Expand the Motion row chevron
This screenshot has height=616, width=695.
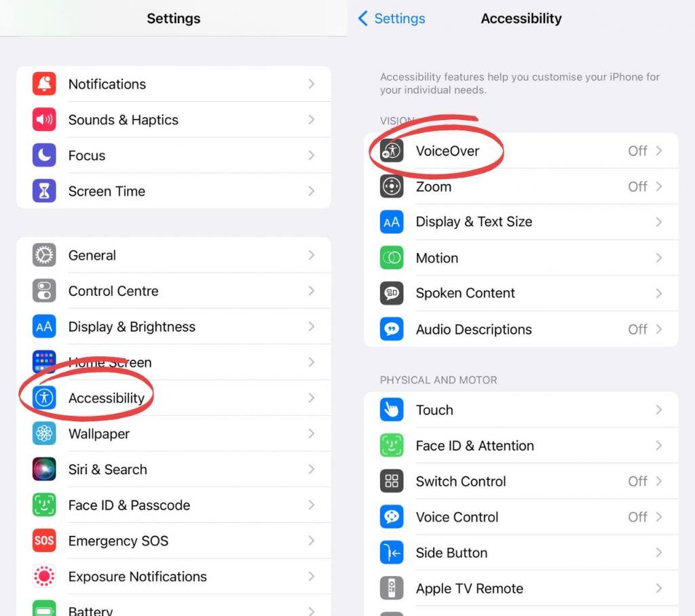tap(659, 258)
